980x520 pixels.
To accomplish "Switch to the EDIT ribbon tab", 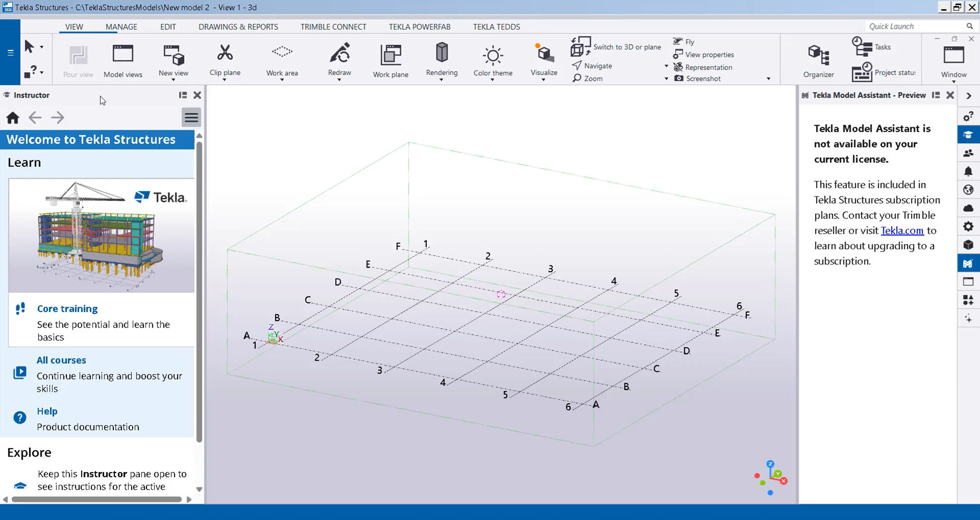I will tap(168, 27).
